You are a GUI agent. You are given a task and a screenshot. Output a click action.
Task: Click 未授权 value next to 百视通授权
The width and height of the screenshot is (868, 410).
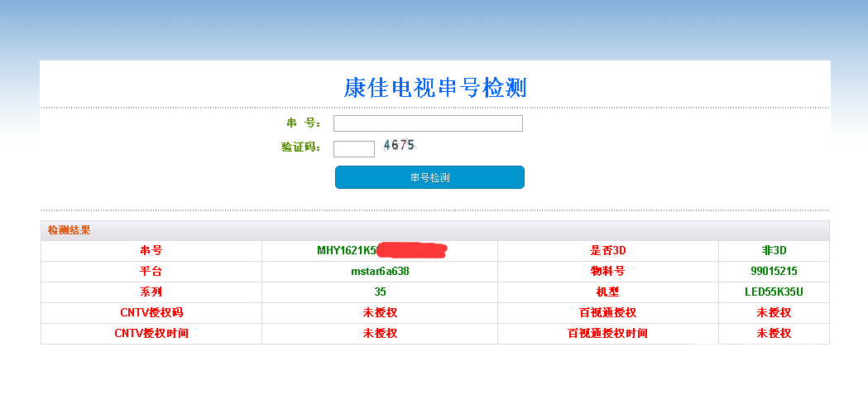pos(774,312)
